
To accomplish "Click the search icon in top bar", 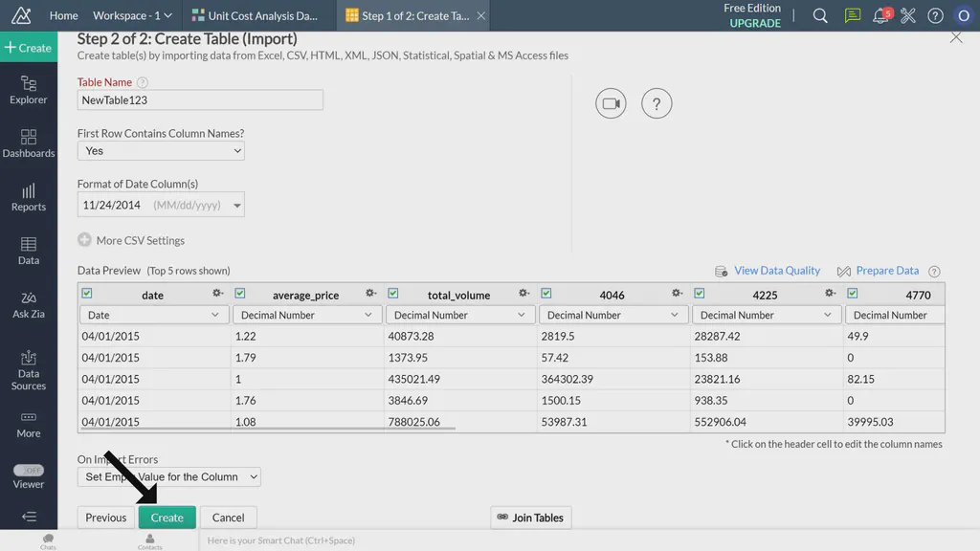I will tap(819, 15).
